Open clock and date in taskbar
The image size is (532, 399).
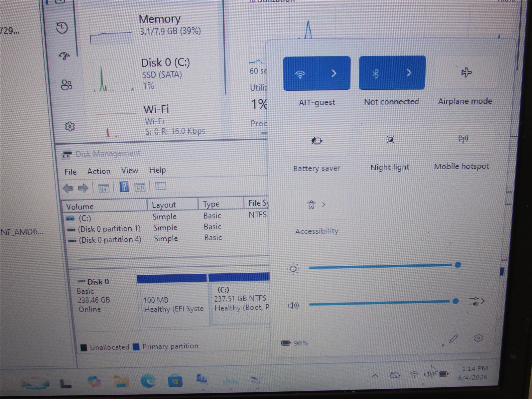pos(473,373)
